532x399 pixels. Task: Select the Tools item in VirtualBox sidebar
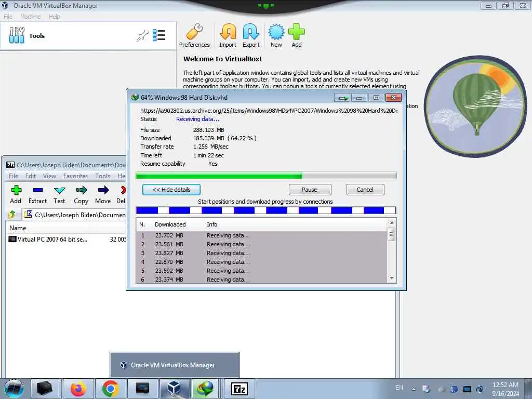point(88,36)
